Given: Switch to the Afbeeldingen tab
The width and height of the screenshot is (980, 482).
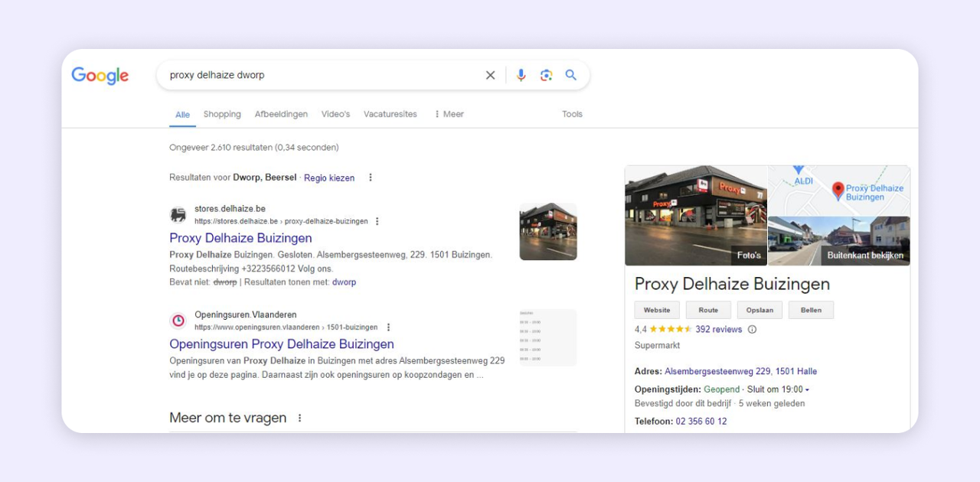Looking at the screenshot, I should click(281, 114).
